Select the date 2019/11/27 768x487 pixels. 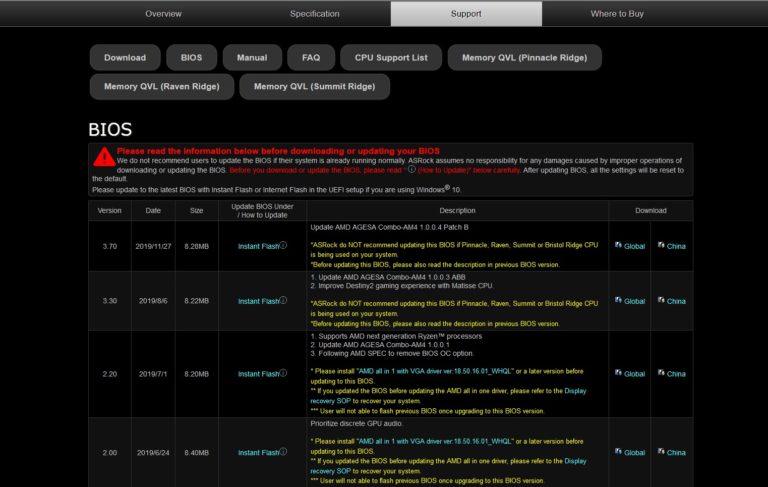point(153,246)
